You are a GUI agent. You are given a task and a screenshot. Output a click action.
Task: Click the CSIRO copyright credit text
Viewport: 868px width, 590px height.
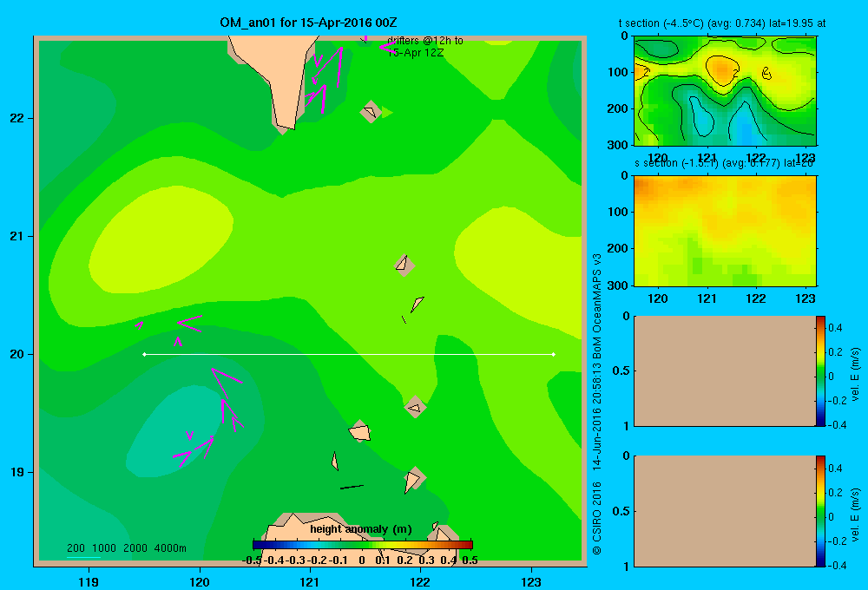tap(597, 404)
